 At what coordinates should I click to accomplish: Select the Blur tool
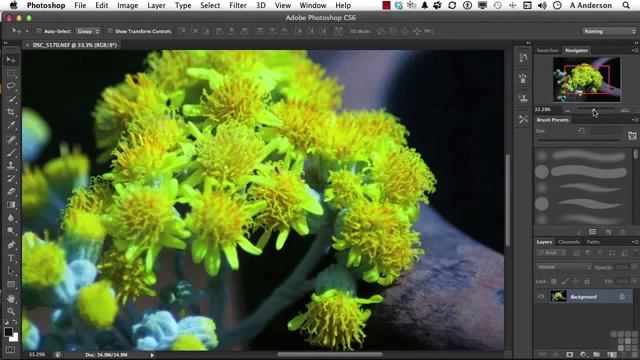[x=11, y=218]
